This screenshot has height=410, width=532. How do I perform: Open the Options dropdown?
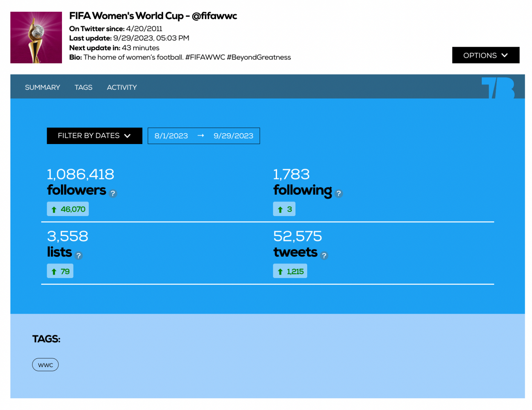pos(486,55)
